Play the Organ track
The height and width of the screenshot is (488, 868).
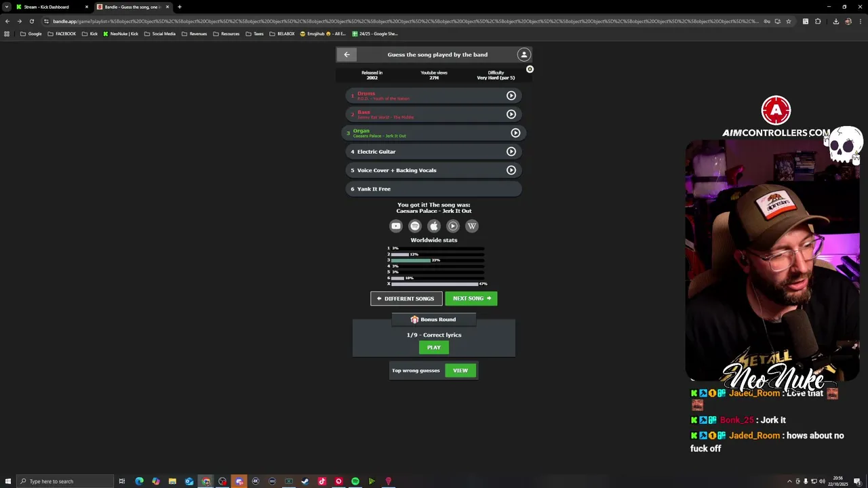pyautogui.click(x=515, y=133)
